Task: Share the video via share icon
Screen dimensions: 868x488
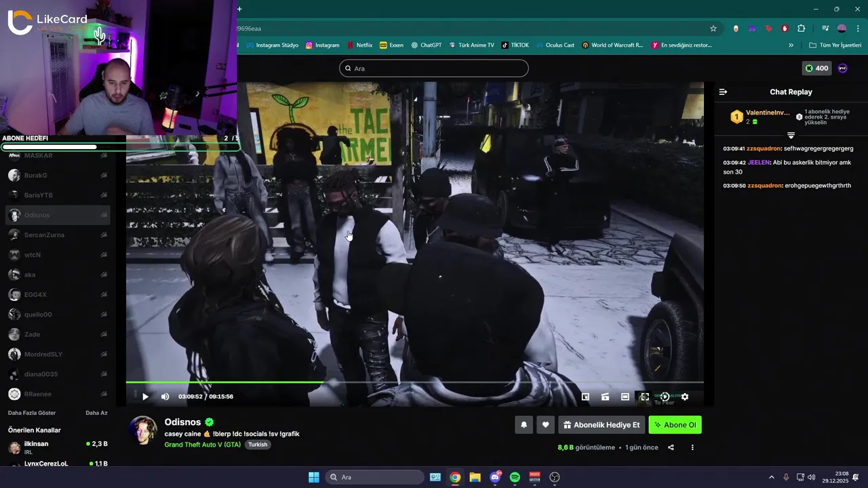Action: click(x=671, y=447)
